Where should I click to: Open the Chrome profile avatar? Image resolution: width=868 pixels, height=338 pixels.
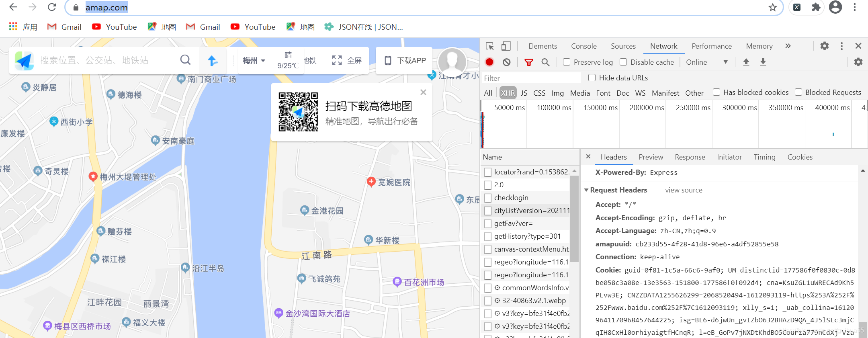point(835,7)
